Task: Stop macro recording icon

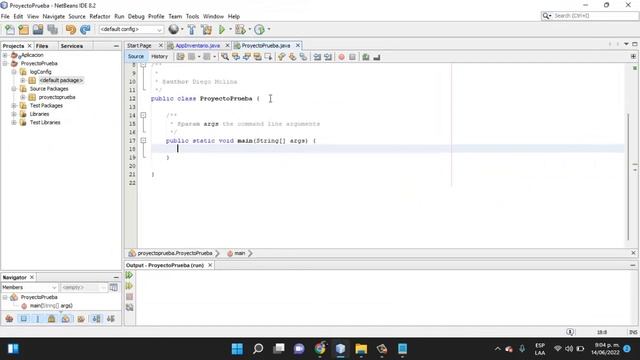Action: pos(352,57)
